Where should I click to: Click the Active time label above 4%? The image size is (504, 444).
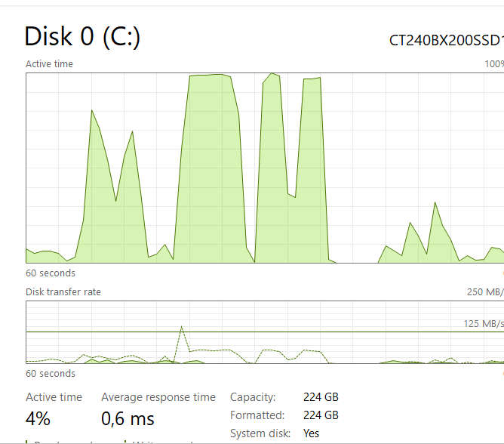pyautogui.click(x=54, y=397)
